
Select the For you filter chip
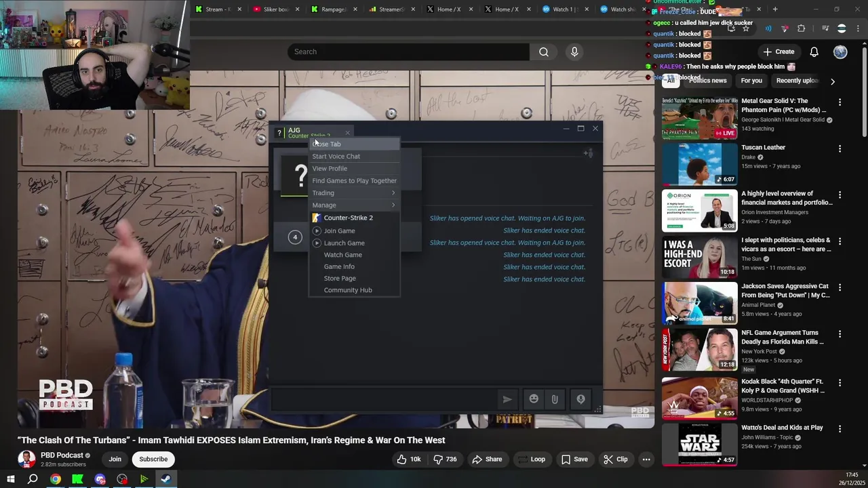click(751, 81)
